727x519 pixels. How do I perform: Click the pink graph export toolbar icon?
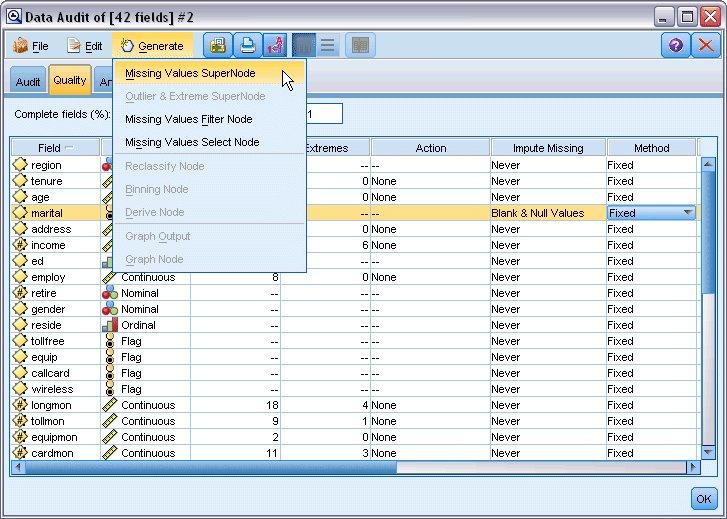(x=275, y=45)
